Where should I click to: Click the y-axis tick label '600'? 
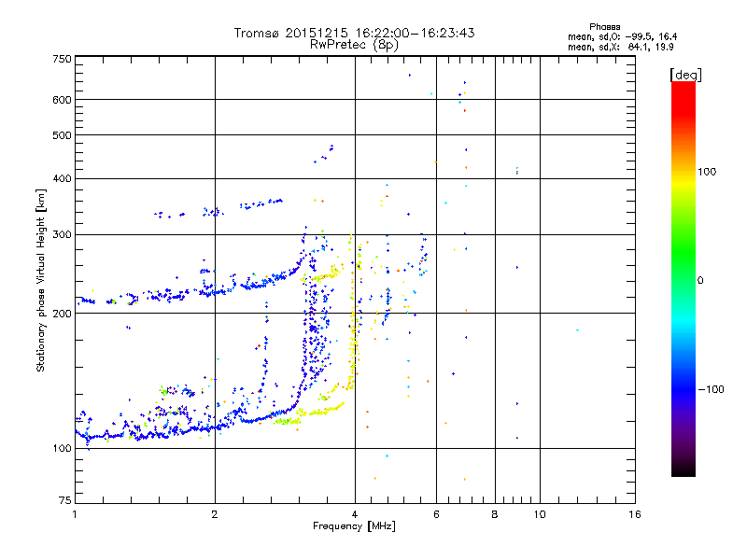pos(62,100)
